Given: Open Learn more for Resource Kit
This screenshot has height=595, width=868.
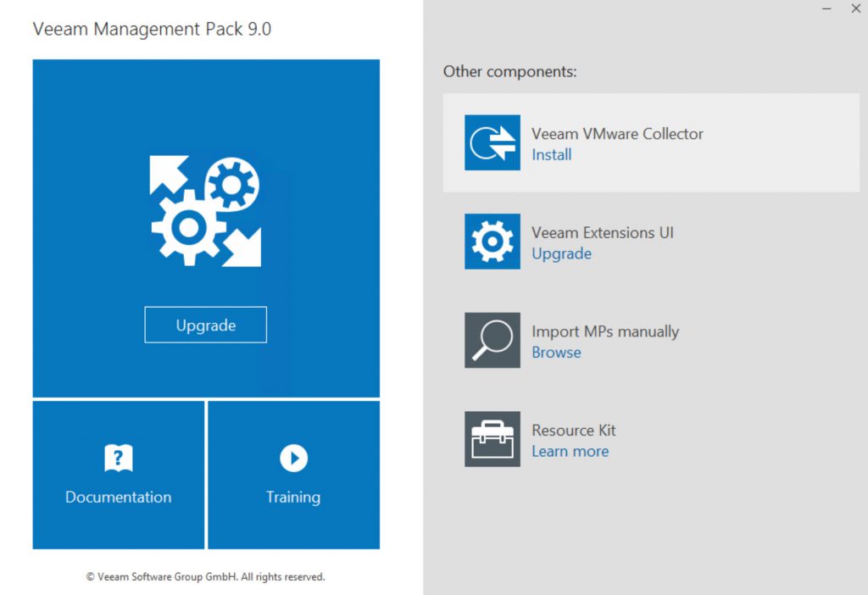Looking at the screenshot, I should (570, 451).
